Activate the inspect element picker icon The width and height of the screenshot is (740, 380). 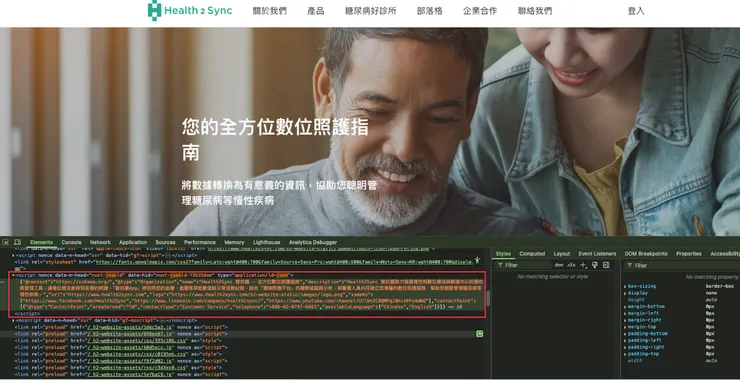pyautogui.click(x=6, y=242)
